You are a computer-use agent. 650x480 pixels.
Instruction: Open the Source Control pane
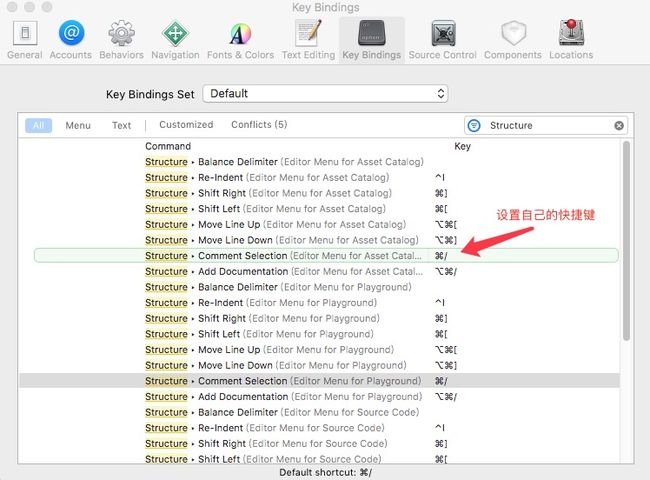tap(443, 40)
